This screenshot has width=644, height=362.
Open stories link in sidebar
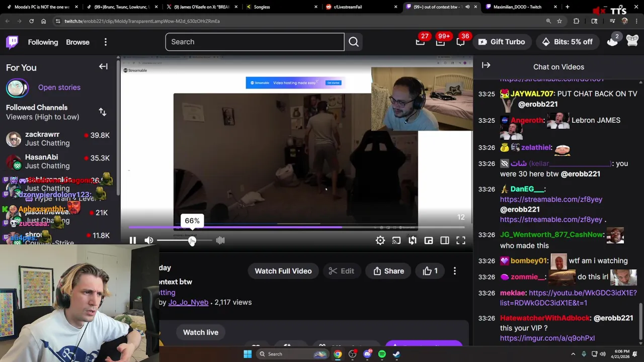59,87
